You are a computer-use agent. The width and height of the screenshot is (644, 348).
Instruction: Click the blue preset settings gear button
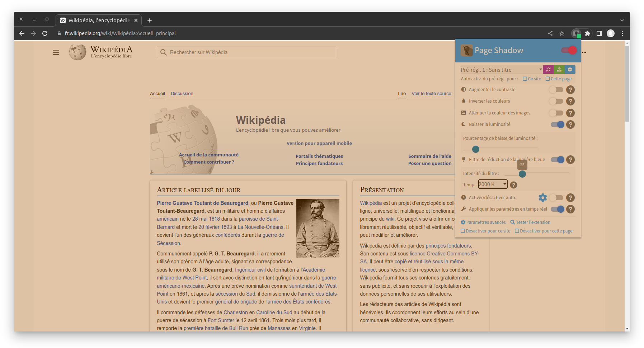(570, 70)
